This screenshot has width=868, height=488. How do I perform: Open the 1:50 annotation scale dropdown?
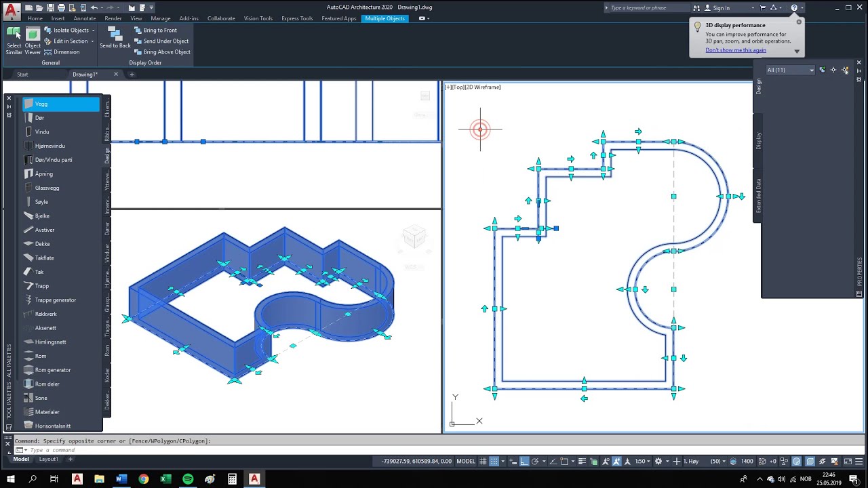pos(642,462)
